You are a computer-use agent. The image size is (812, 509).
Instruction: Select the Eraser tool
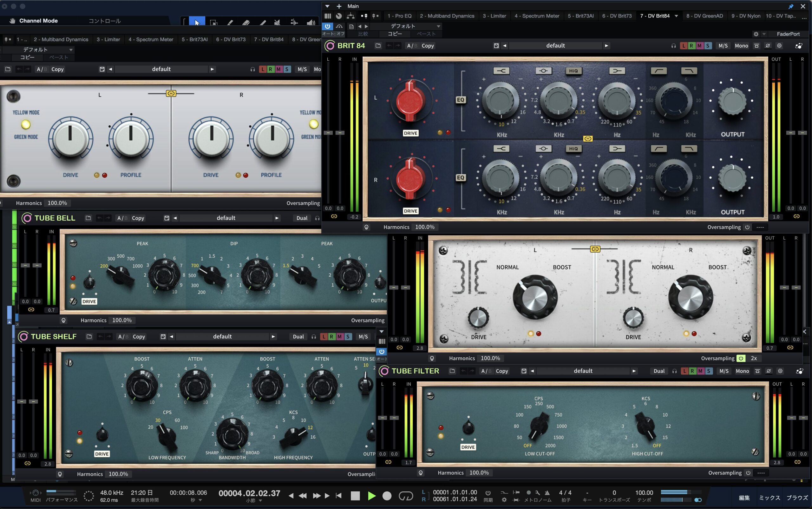[x=246, y=22]
